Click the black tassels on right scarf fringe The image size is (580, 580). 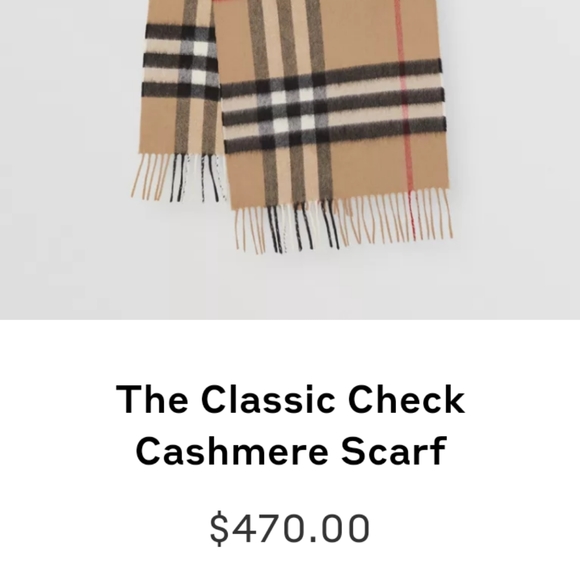tap(303, 227)
